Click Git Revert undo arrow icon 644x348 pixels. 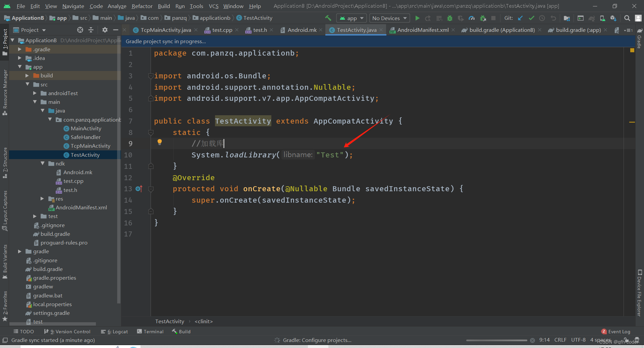[x=553, y=18]
